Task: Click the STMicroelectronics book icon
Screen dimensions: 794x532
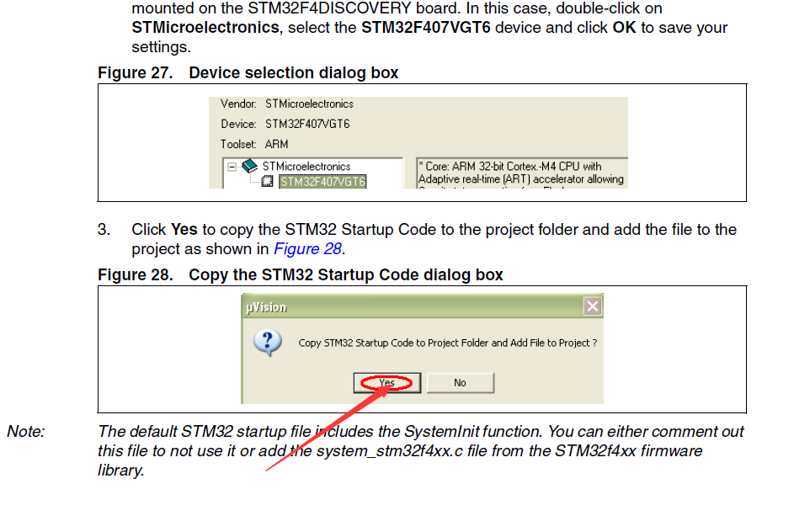Action: (x=249, y=166)
